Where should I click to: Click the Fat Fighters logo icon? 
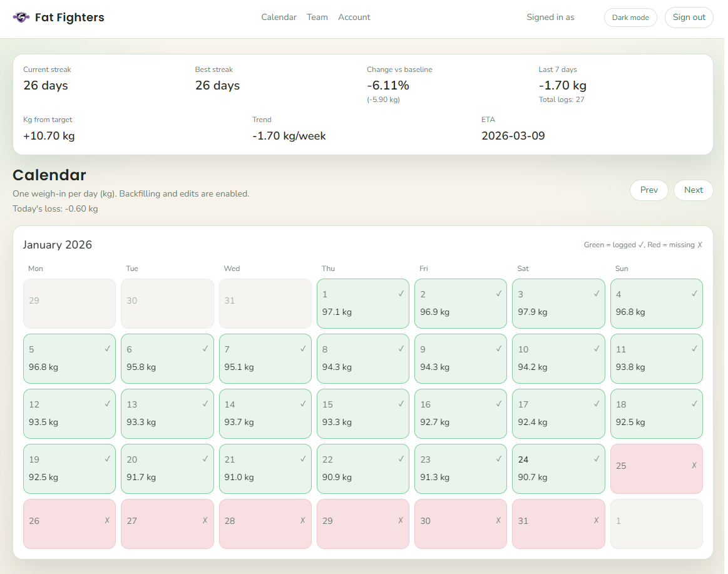click(x=21, y=17)
